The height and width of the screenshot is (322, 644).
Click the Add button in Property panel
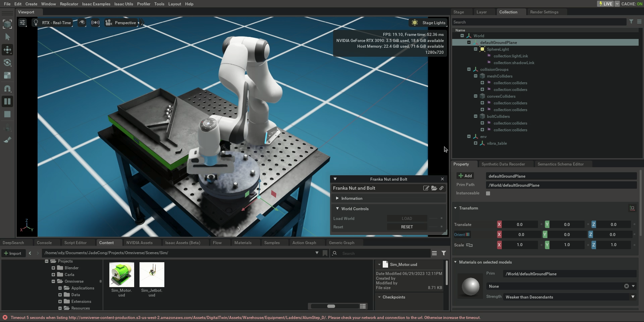click(465, 176)
